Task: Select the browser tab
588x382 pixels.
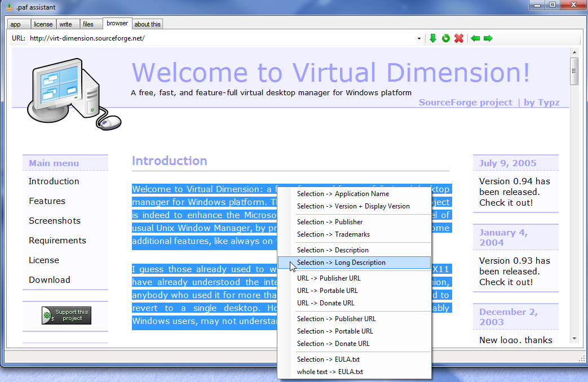Action: (x=117, y=23)
